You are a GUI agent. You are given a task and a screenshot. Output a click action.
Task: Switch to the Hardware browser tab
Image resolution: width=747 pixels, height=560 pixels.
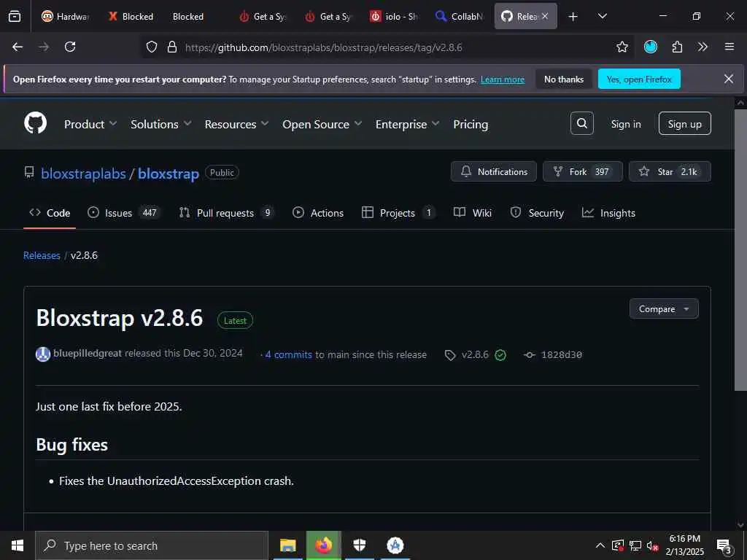[66, 16]
